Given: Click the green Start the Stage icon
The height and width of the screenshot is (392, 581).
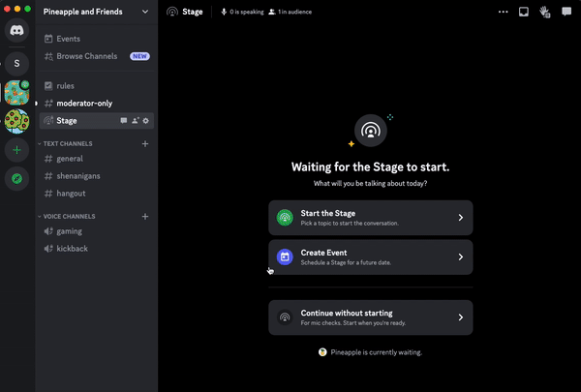Looking at the screenshot, I should tap(285, 218).
